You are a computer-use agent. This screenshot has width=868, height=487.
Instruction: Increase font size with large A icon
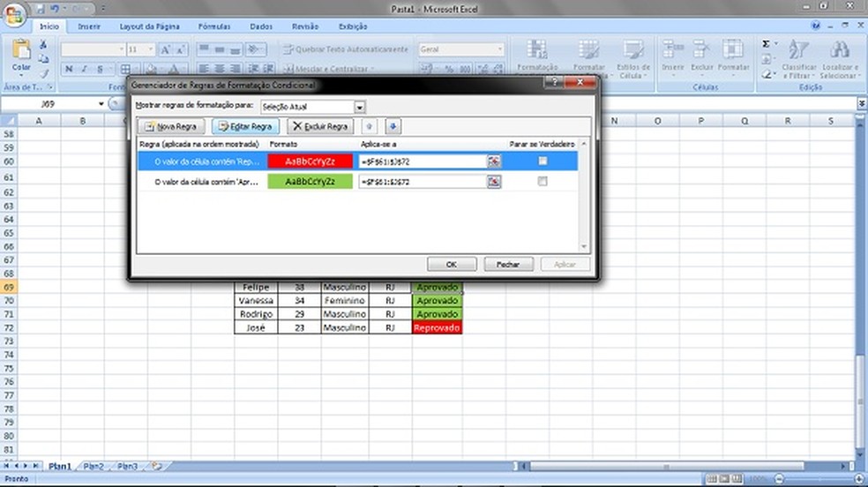coord(165,49)
